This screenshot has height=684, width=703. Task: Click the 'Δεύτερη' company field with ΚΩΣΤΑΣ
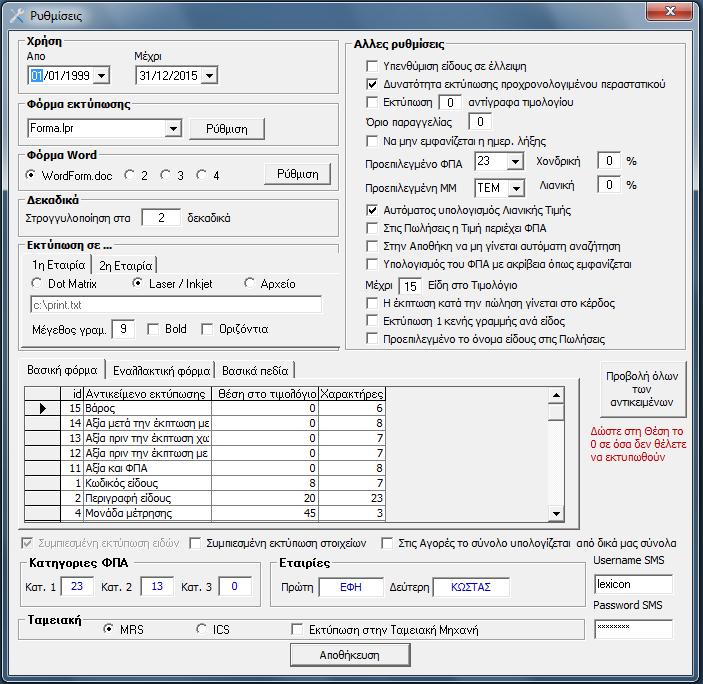471,587
